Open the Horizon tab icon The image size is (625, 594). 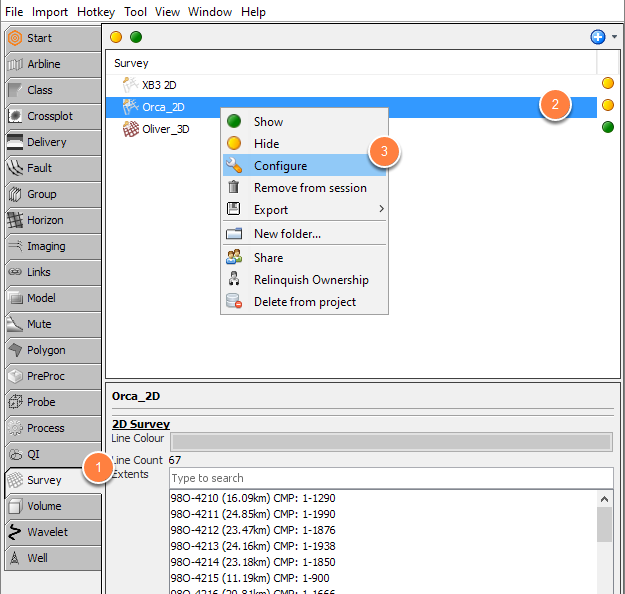click(15, 220)
